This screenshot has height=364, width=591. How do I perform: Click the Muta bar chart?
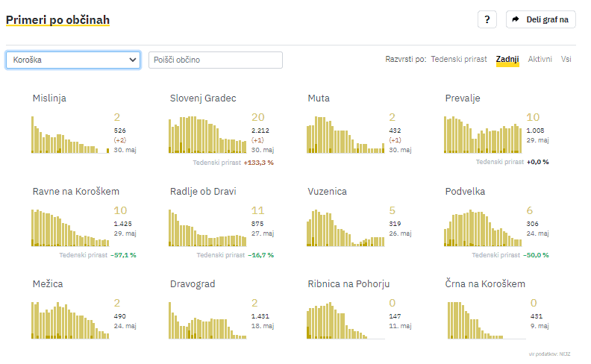click(x=344, y=134)
